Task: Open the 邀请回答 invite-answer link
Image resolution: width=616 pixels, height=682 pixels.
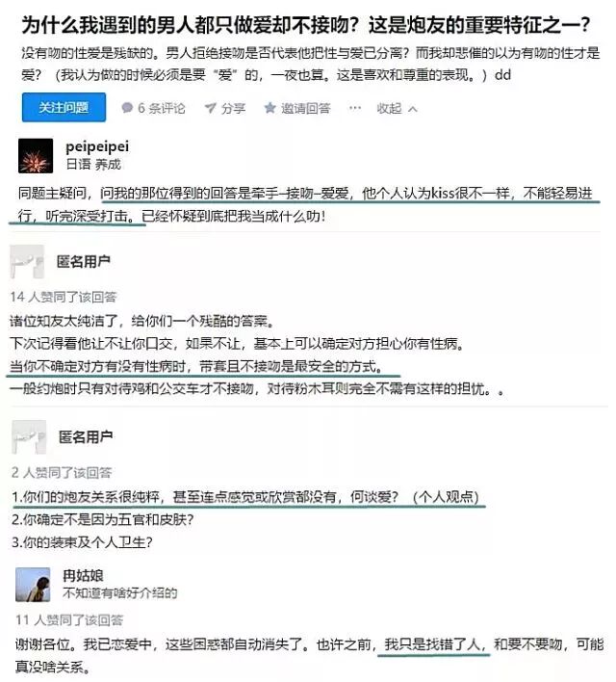Action: pos(306,108)
